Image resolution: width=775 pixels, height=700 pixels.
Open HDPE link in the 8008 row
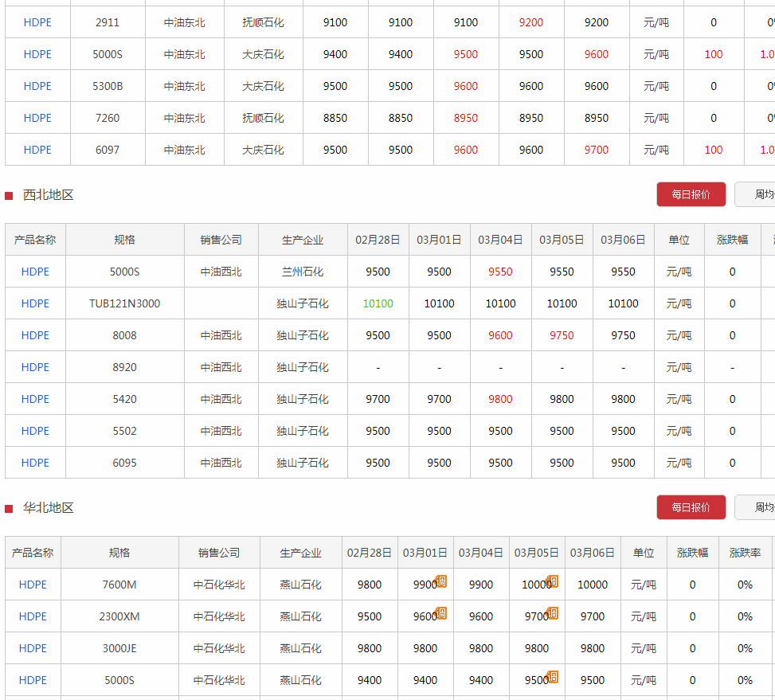tap(35, 335)
